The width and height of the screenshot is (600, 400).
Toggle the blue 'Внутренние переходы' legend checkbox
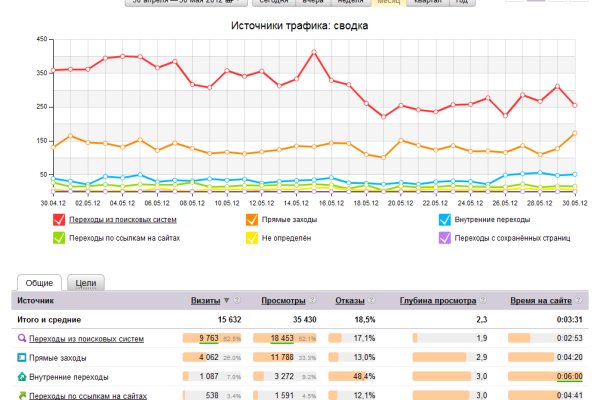[x=444, y=219]
